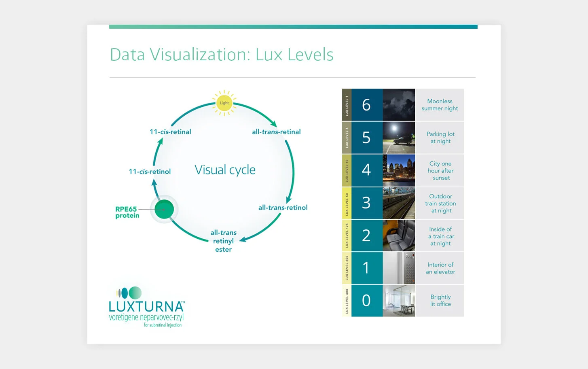Click the LUXTURNA wordmark
Screen dimensions: 588x369
pyautogui.click(x=146, y=307)
